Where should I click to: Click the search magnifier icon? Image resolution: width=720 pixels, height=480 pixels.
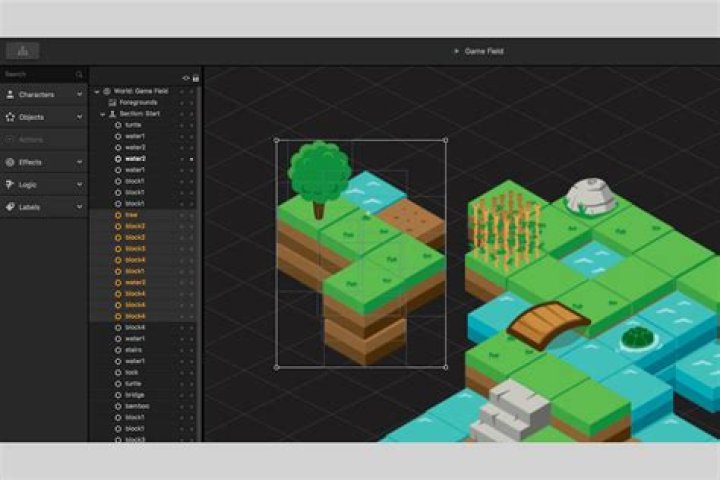(80, 75)
